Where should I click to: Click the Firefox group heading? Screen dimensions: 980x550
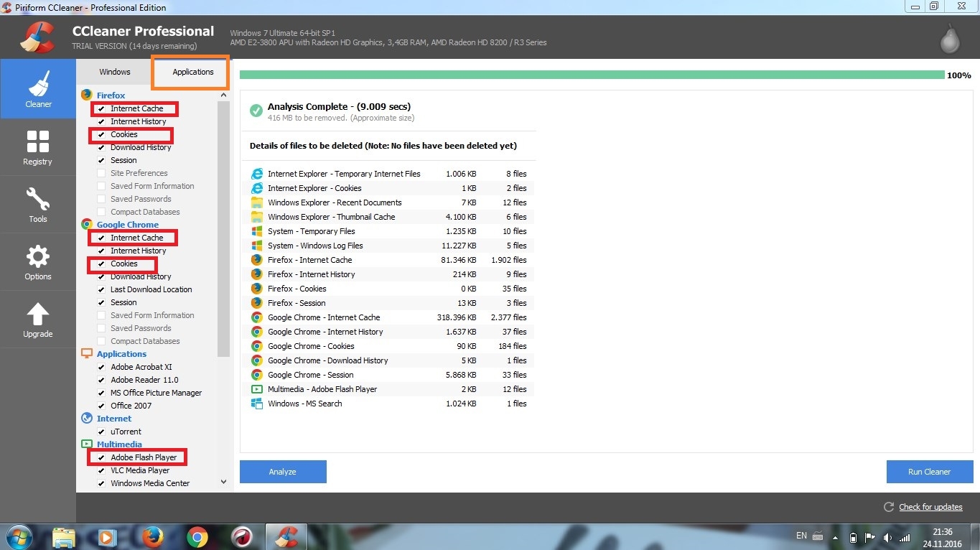click(111, 95)
